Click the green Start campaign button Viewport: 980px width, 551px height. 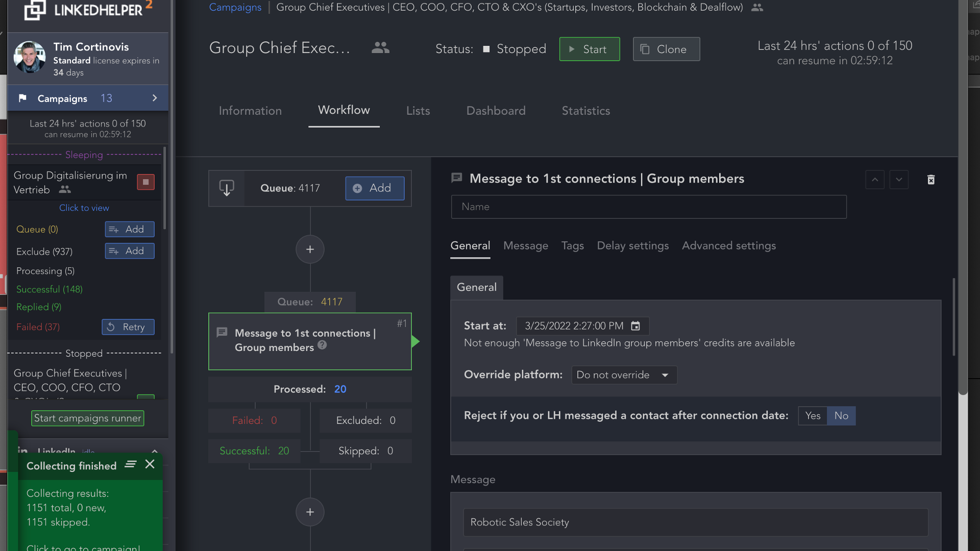point(589,49)
